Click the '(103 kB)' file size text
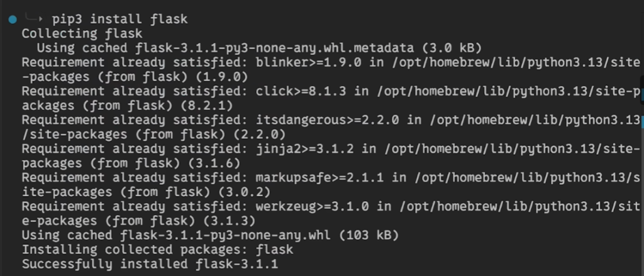Screen dimensions: 644x276 (x=367, y=235)
